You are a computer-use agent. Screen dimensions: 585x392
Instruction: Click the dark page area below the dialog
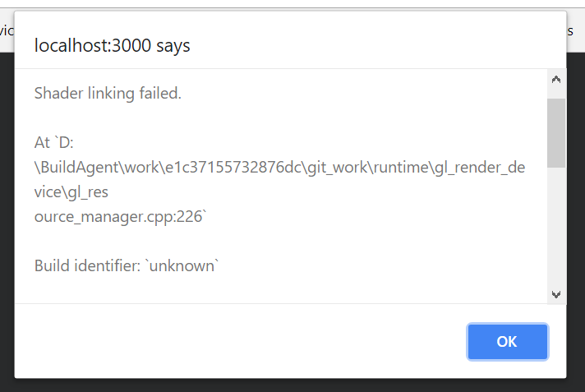coord(291,385)
